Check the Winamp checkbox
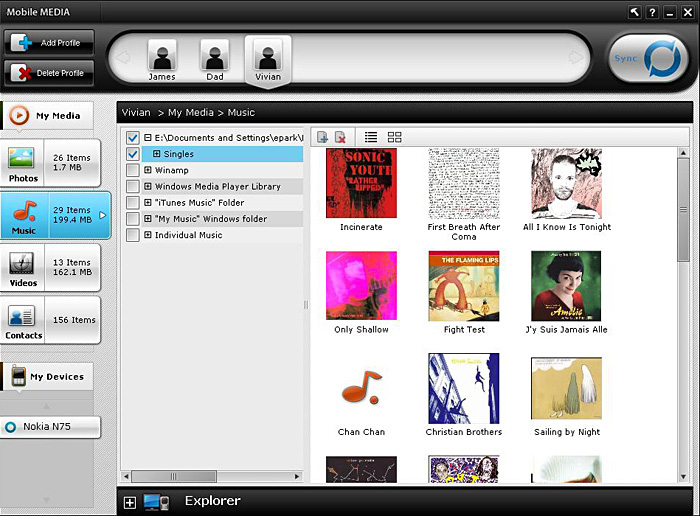700x516 pixels. coord(133,170)
